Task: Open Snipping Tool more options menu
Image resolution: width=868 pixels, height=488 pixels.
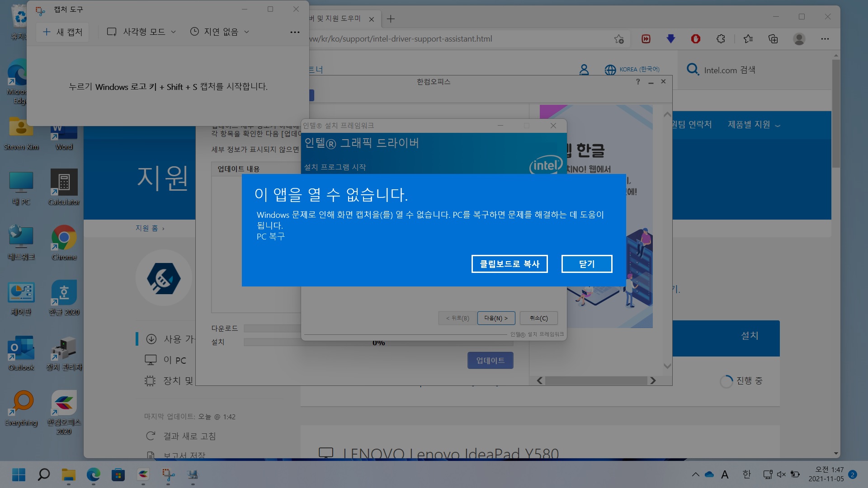Action: tap(295, 32)
